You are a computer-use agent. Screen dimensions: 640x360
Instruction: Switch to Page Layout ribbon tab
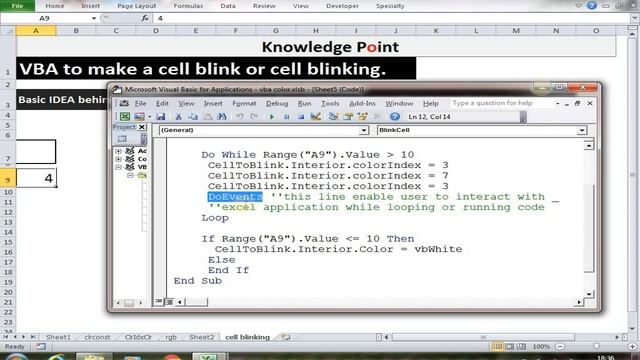[x=136, y=6]
